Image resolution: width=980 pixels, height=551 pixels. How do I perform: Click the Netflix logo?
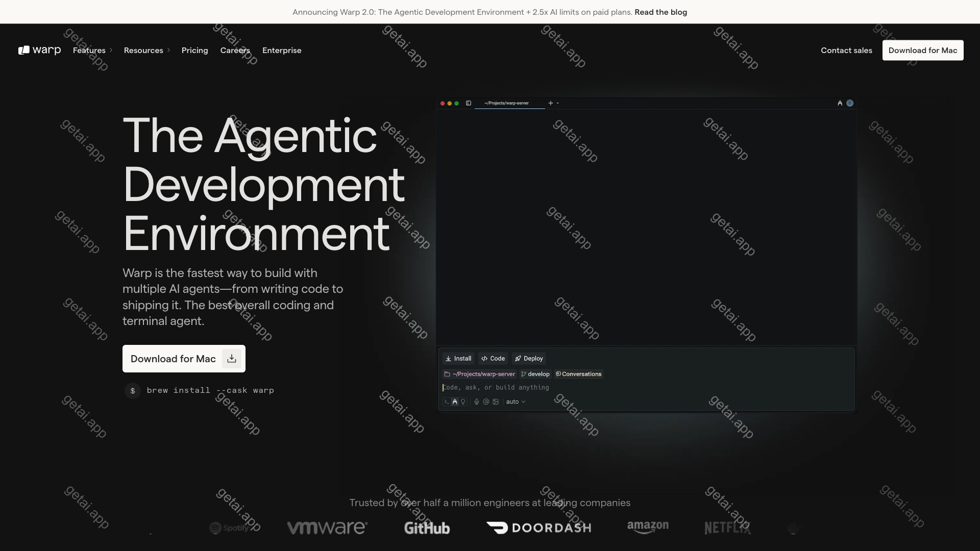coord(728,528)
